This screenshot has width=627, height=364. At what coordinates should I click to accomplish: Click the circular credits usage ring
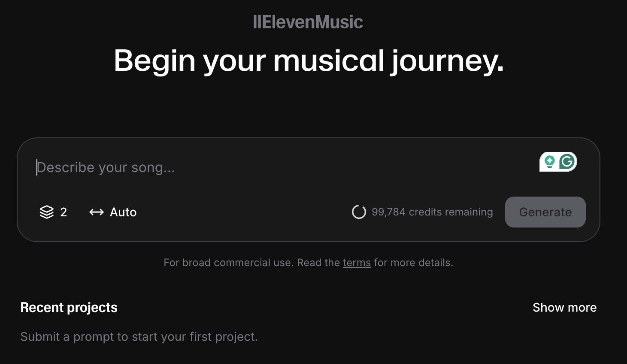[359, 212]
